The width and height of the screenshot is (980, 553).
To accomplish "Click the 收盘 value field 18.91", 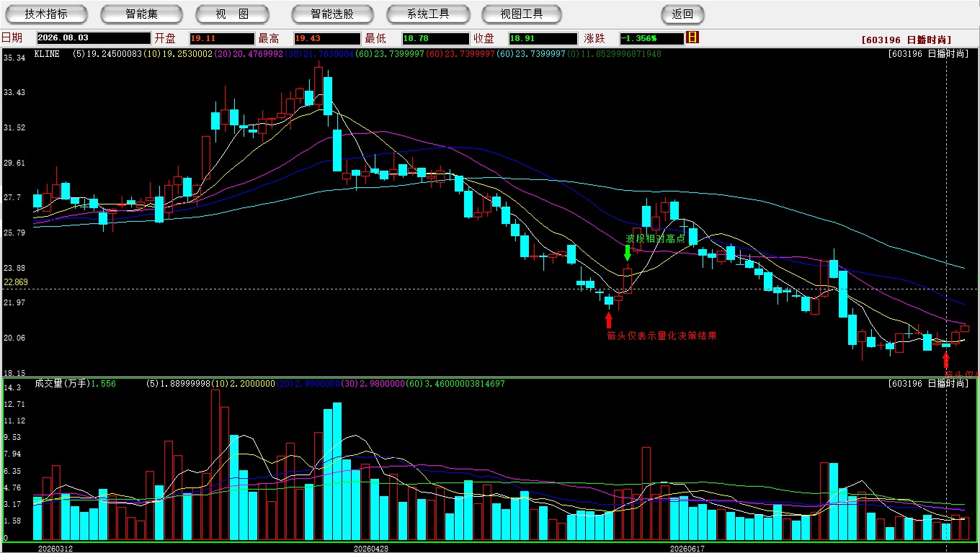I will coord(543,38).
